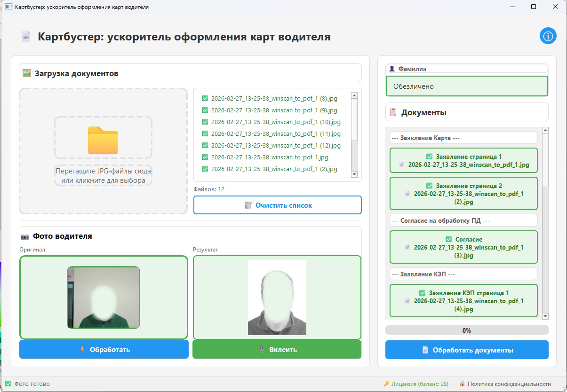Image resolution: width=567 pixels, height=392 pixels.
Task: Click the yellow folder icon in the drop zone
Action: tap(103, 140)
